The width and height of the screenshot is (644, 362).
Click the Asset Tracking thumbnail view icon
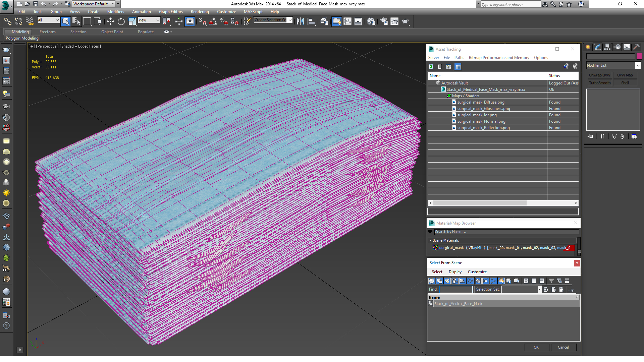coord(458,66)
